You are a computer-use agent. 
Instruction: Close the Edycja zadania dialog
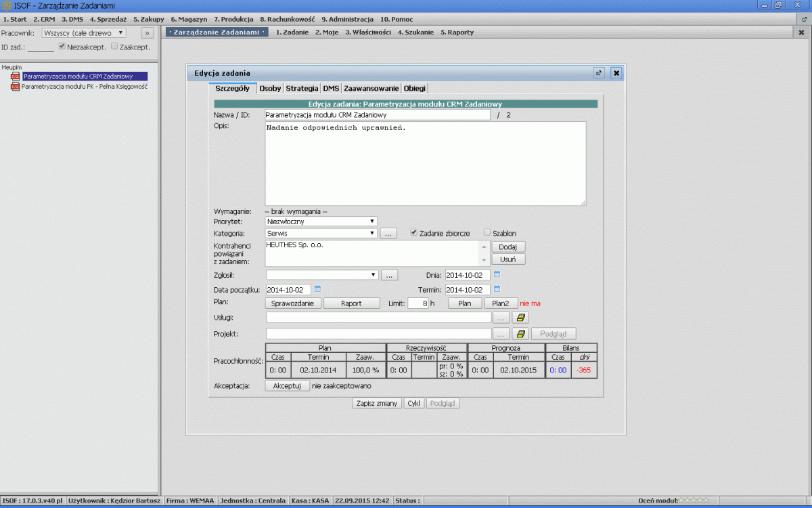coord(616,72)
